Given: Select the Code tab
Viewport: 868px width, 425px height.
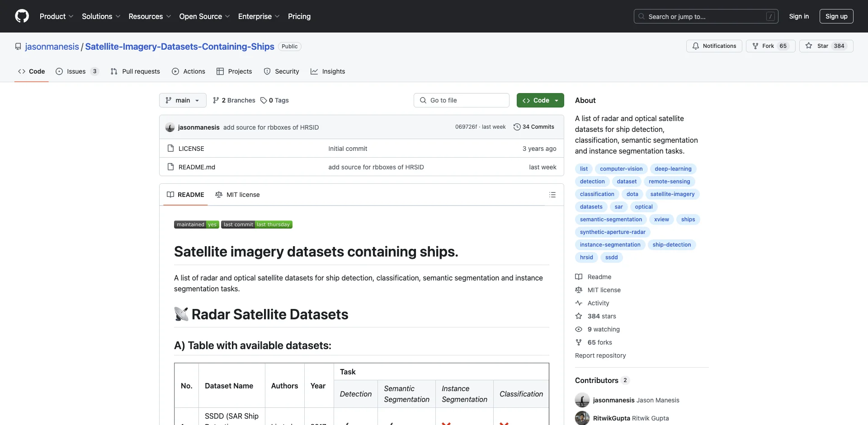Looking at the screenshot, I should (x=31, y=71).
